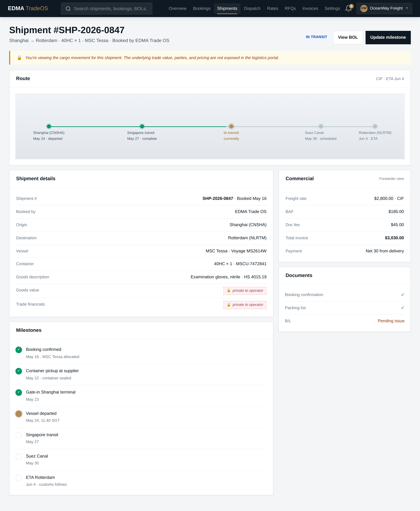420x511 pixels.
Task: Click the Packing list document label
Action: [x=295, y=308]
